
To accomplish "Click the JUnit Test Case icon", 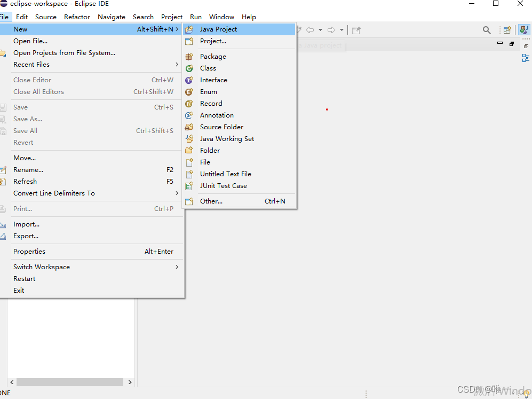I will point(189,186).
